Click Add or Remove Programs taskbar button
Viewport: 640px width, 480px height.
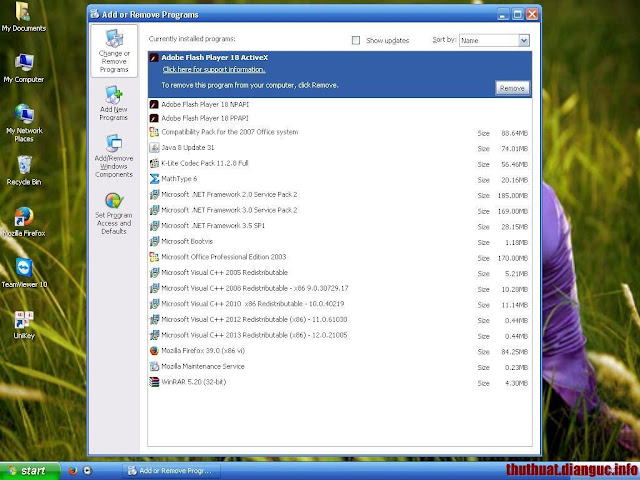171,471
